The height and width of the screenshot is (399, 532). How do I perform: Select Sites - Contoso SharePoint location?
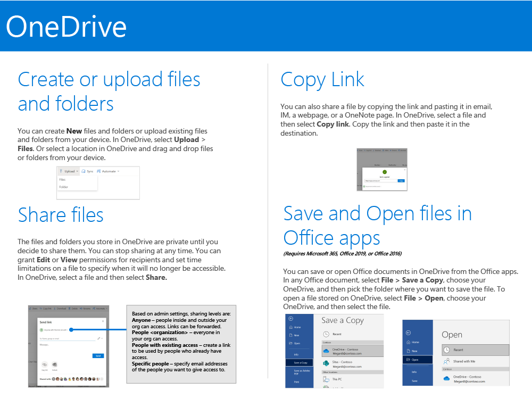353,364
